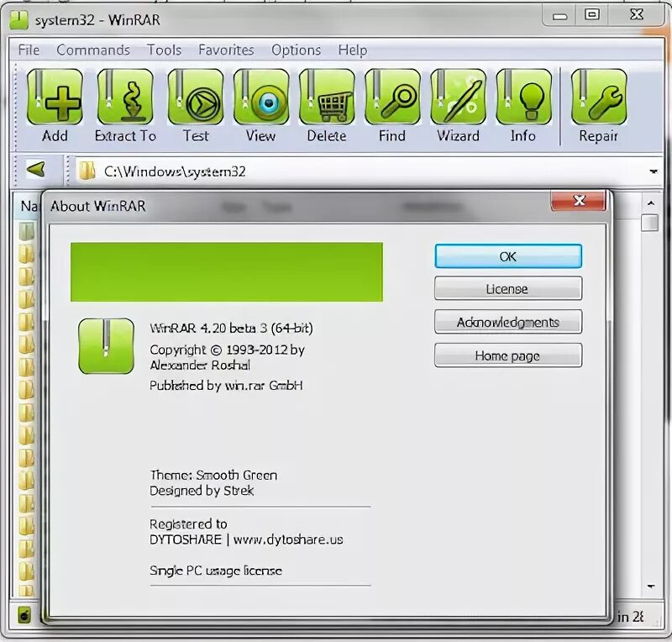Image resolution: width=672 pixels, height=642 pixels.
Task: Run the Test archive tool
Action: [x=196, y=97]
